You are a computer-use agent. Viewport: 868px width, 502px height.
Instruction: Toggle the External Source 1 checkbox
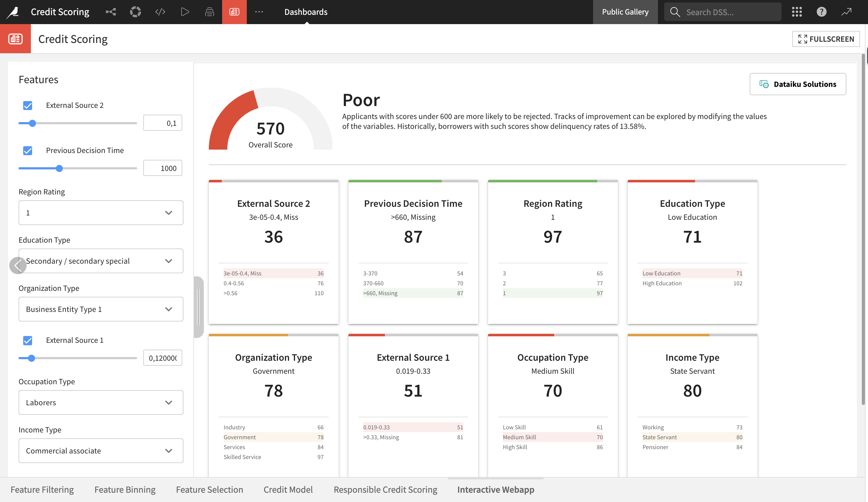pos(27,341)
